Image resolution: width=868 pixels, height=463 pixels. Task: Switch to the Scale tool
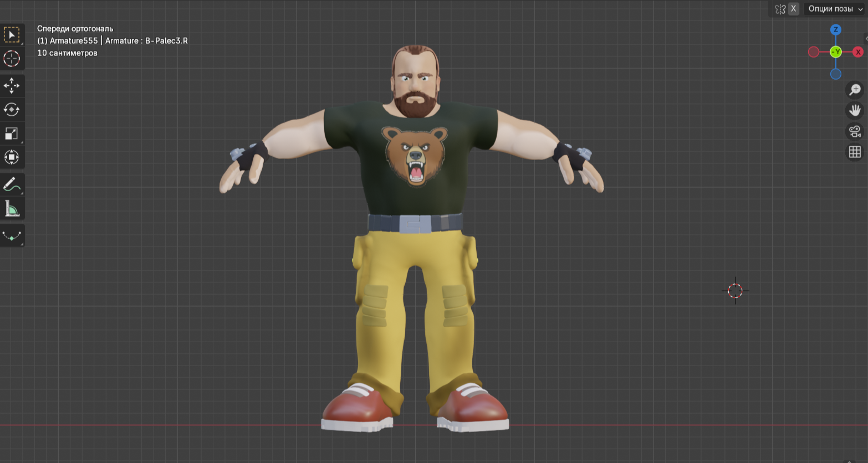coord(12,133)
